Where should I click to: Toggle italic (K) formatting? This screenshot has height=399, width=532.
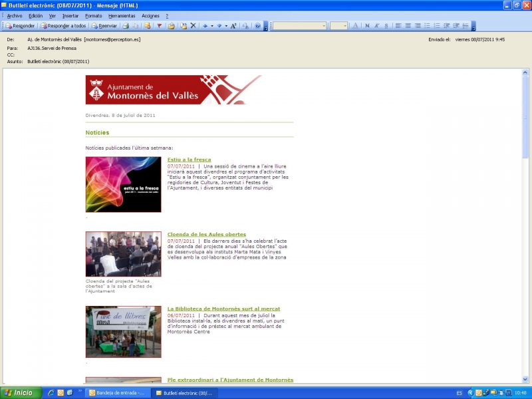click(x=376, y=26)
